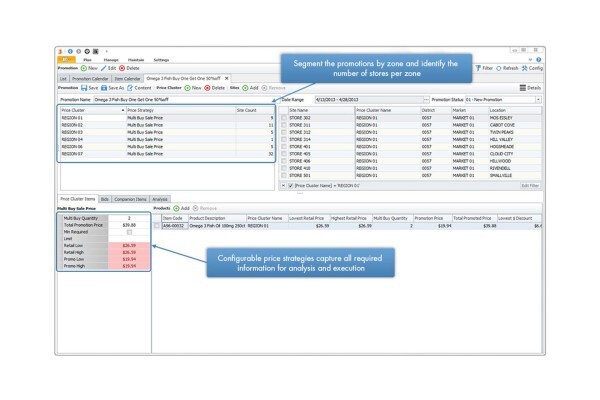Select checkbox for item A96-00032 row

pyautogui.click(x=157, y=226)
